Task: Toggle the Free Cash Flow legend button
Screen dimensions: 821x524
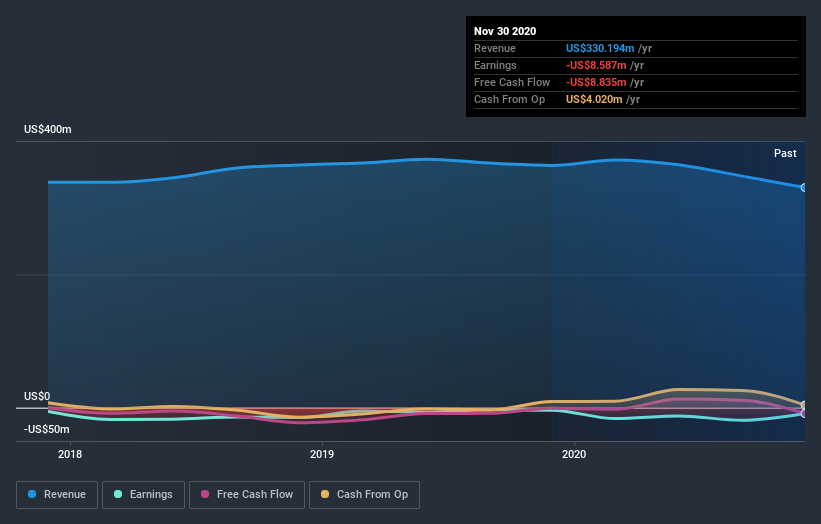Action: pyautogui.click(x=247, y=495)
